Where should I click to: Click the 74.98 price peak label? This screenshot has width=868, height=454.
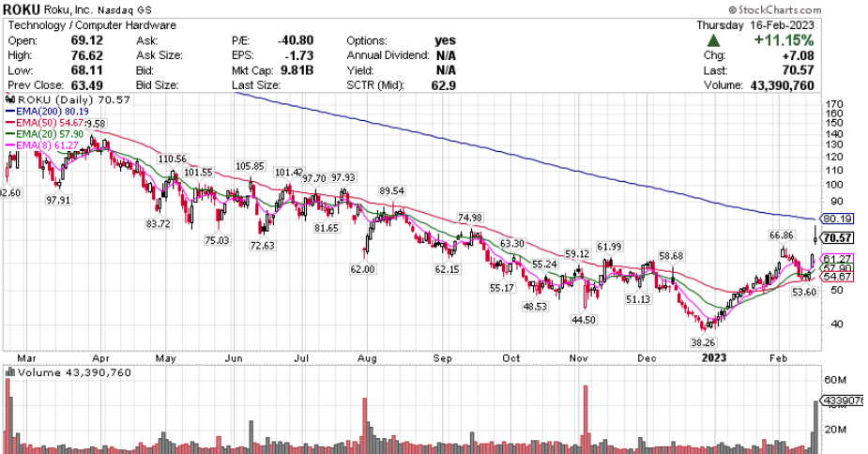(469, 217)
